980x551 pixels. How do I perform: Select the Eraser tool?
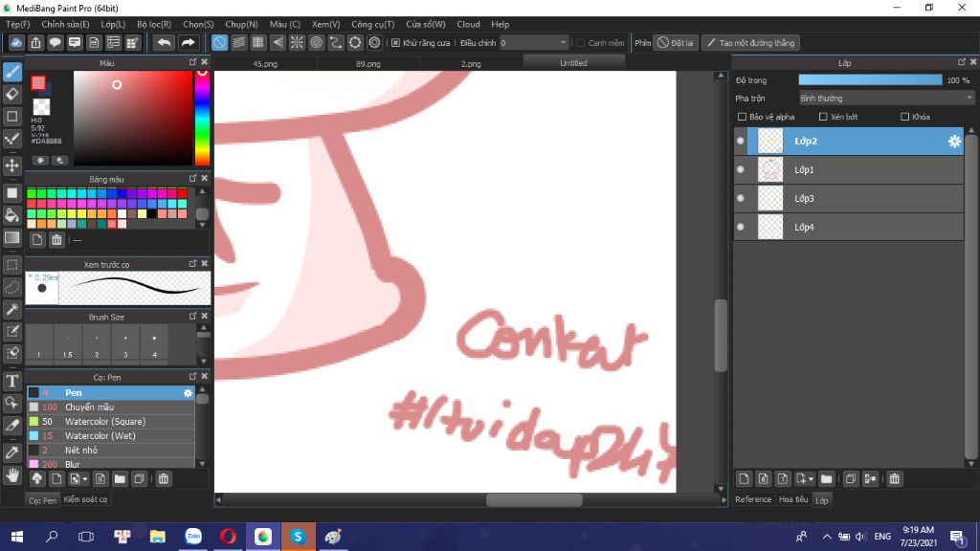(x=11, y=94)
